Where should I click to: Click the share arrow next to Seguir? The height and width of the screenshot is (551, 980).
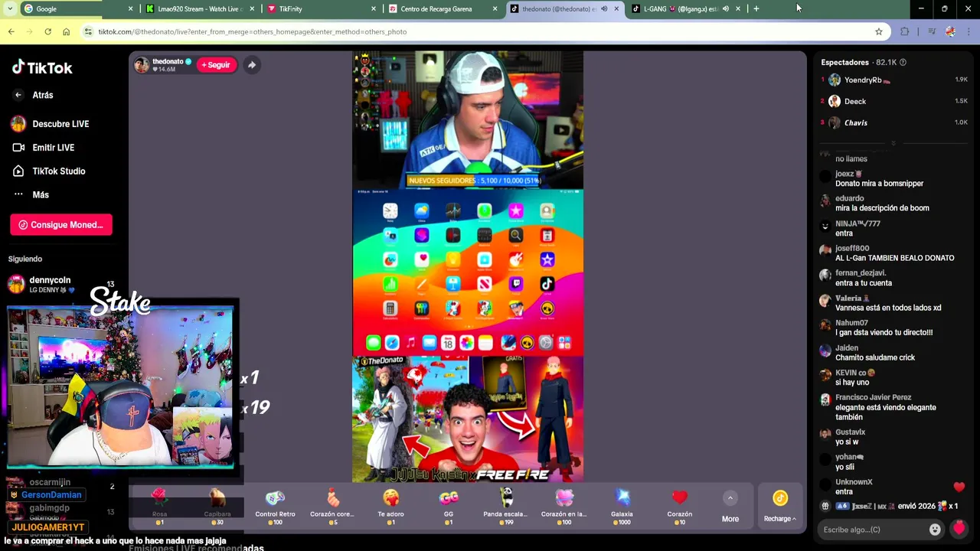pyautogui.click(x=251, y=65)
